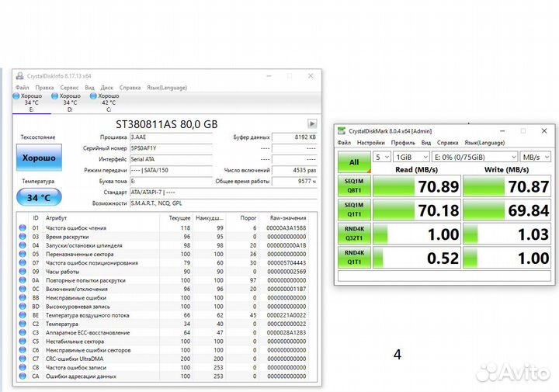Run the SEQ1M Q8T1 test
The width and height of the screenshot is (559, 392).
point(354,186)
